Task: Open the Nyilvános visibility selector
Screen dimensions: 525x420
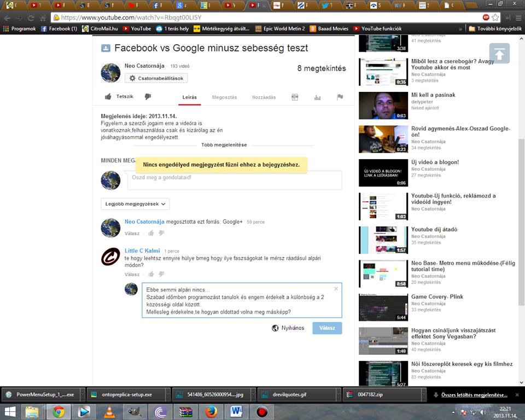Action: (x=288, y=328)
